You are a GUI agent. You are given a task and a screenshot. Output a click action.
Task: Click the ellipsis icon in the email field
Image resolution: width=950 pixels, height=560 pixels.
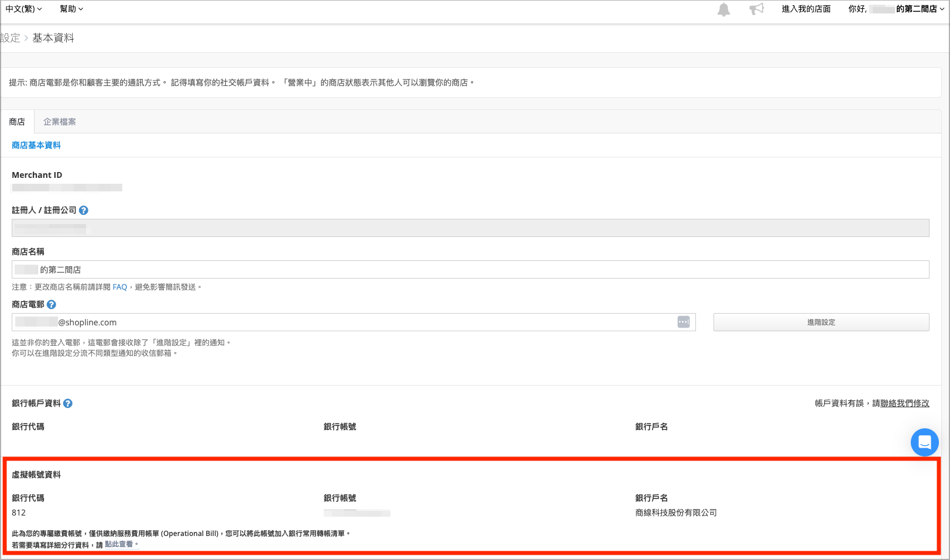(x=684, y=322)
